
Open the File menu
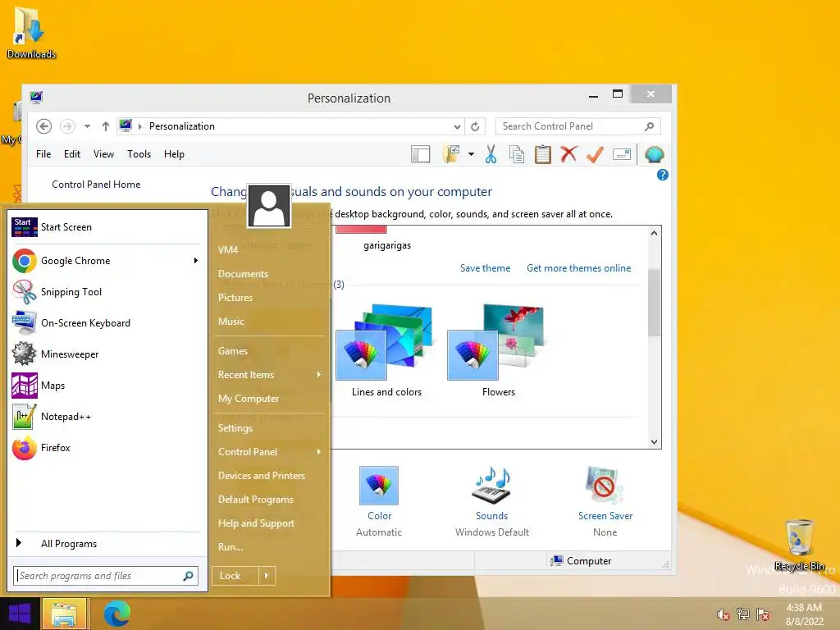click(43, 154)
